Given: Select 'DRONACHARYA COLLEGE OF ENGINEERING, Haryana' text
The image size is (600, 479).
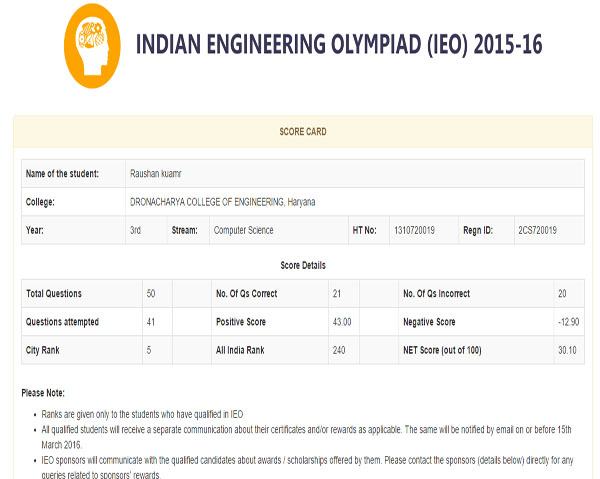Looking at the screenshot, I should pyautogui.click(x=222, y=202).
